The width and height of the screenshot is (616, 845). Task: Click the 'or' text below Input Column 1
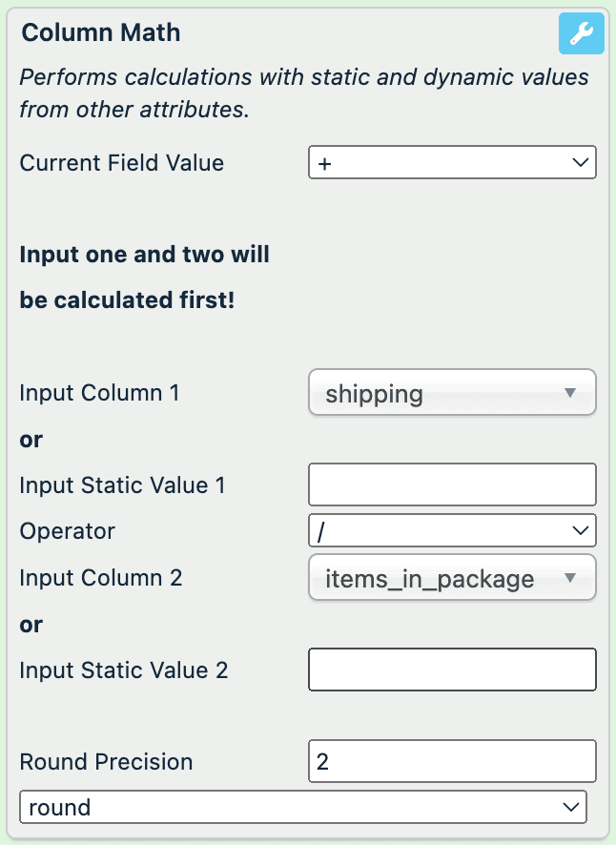[31, 440]
